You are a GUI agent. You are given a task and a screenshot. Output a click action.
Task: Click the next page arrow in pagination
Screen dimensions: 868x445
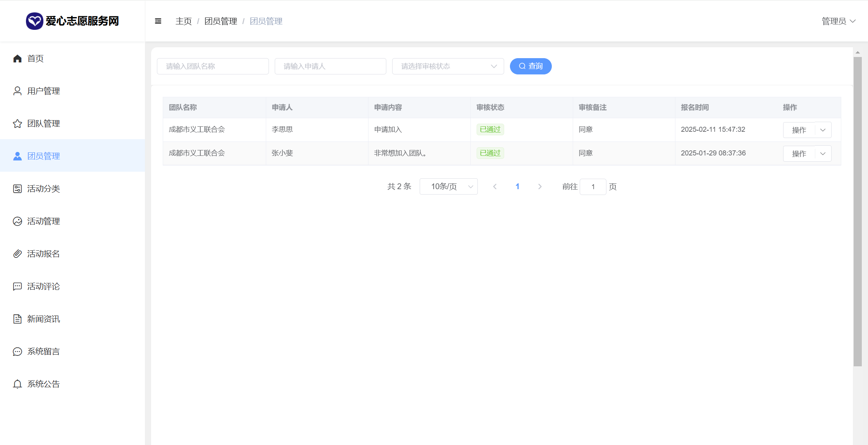pyautogui.click(x=540, y=186)
